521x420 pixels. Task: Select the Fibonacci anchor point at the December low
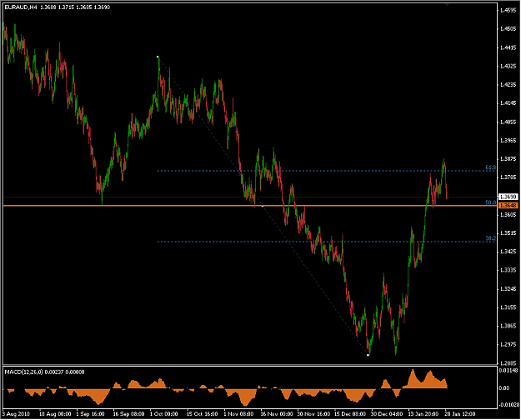(368, 355)
